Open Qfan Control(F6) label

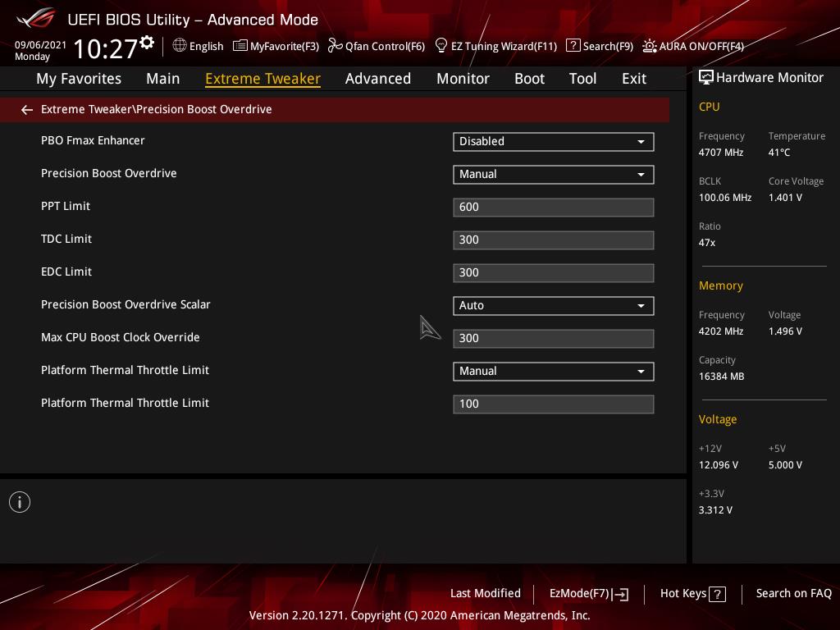(x=386, y=47)
